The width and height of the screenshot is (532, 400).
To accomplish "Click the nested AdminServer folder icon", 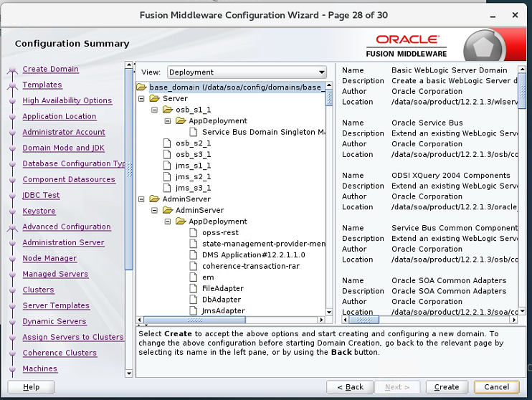I will [x=168, y=210].
